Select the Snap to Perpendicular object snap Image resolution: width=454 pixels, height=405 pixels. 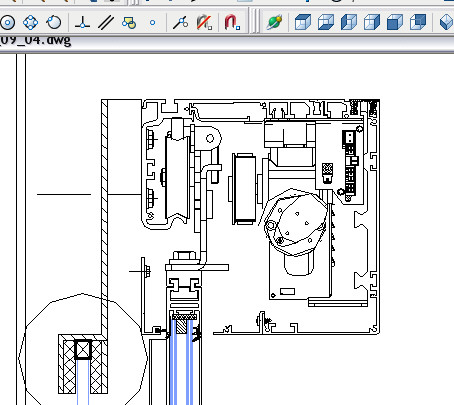[x=82, y=23]
